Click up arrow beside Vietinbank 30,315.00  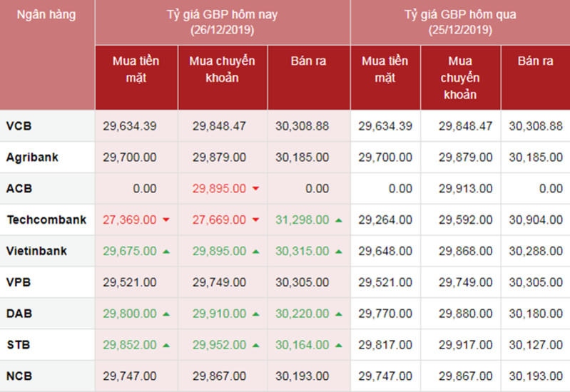point(338,252)
